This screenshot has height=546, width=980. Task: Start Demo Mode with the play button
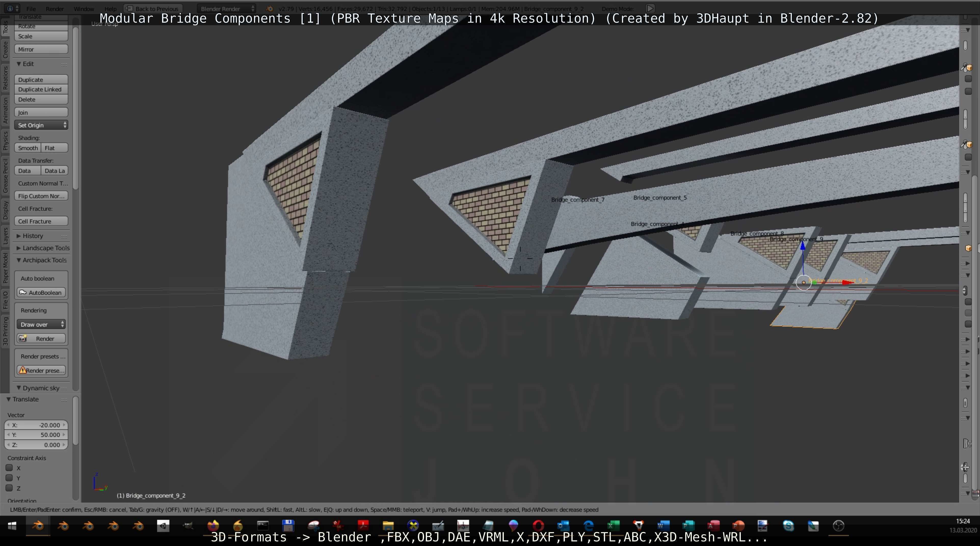(x=650, y=8)
